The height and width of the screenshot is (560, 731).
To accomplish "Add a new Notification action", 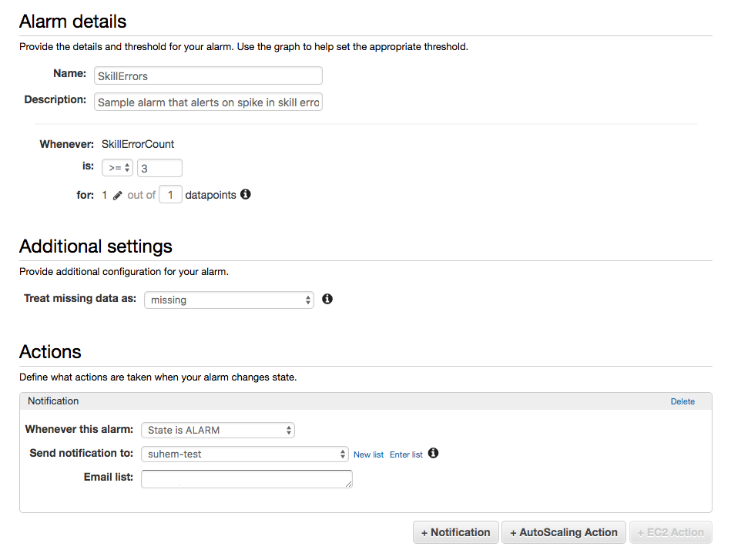I will click(x=456, y=532).
